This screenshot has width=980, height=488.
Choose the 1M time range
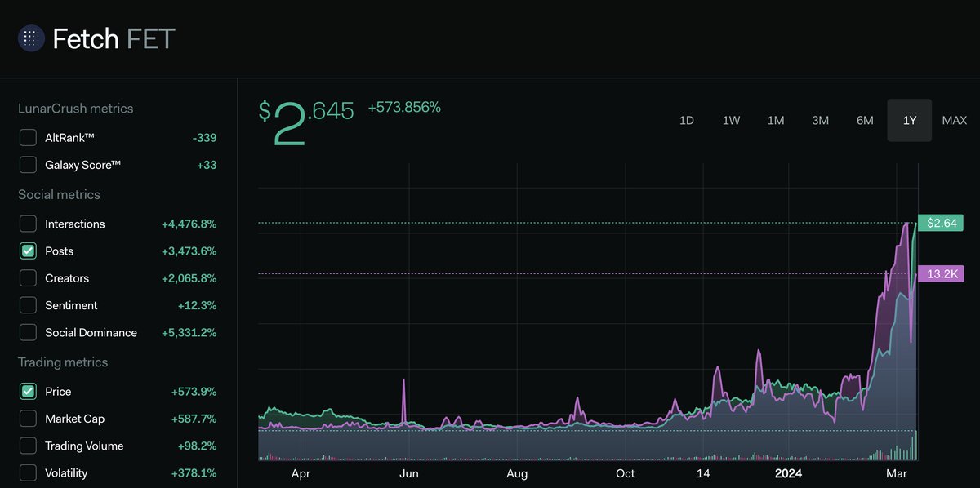point(776,121)
